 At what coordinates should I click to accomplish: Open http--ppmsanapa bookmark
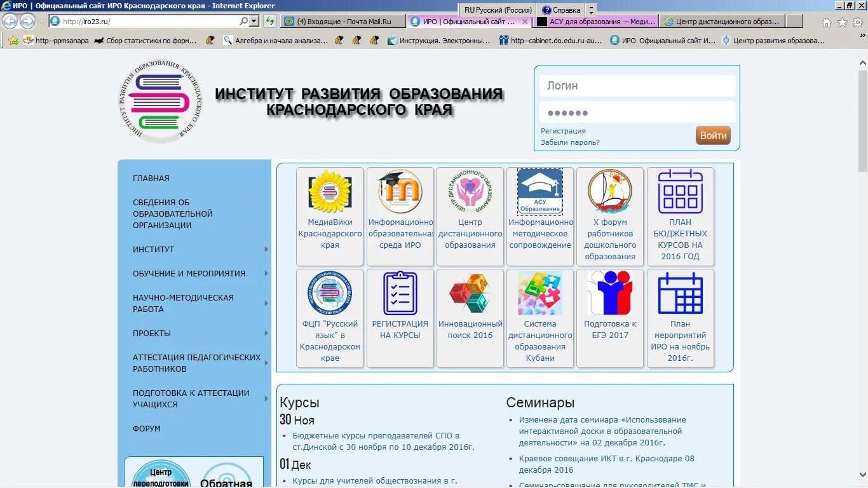56,40
